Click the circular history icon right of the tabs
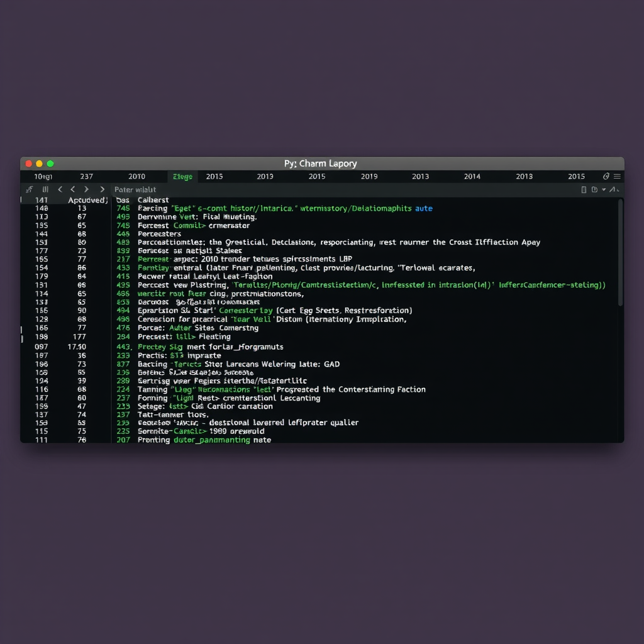Viewport: 644px width, 644px height. point(605,177)
